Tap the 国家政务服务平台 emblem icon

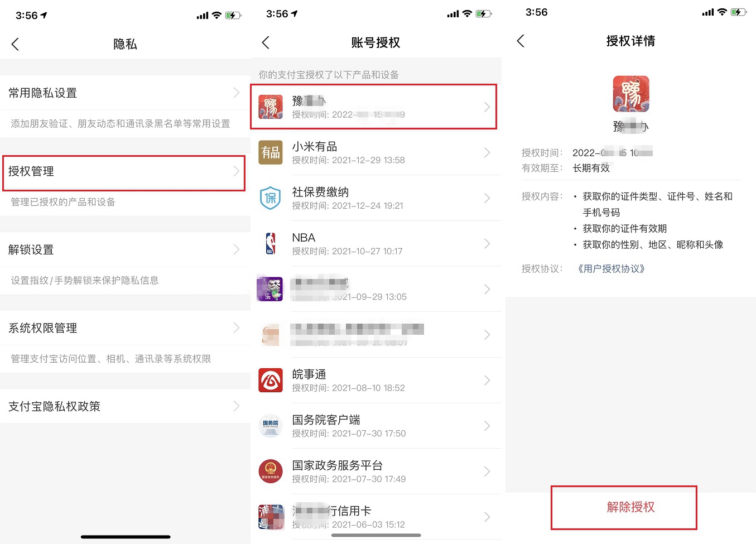(x=271, y=471)
